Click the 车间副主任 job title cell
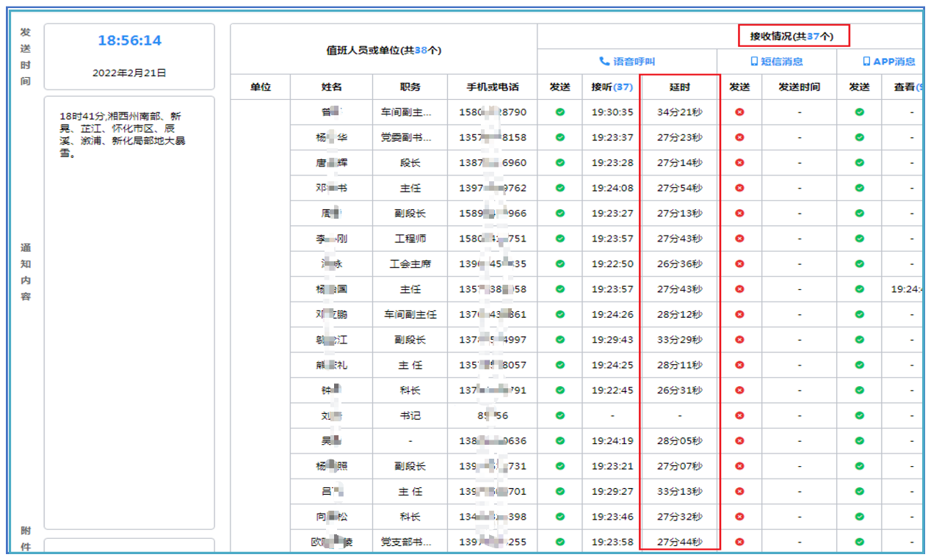 410,314
